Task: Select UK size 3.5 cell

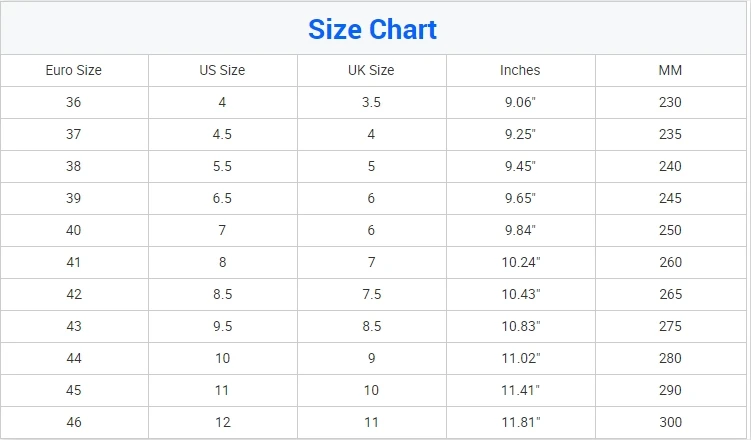Action: coord(371,102)
